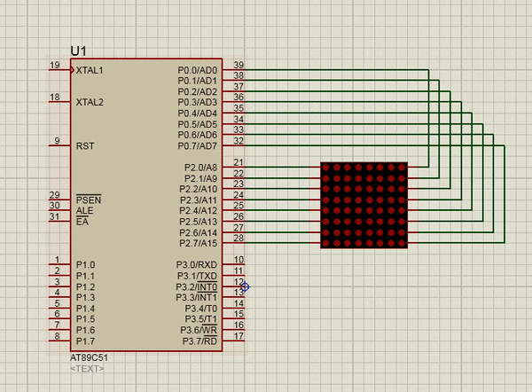Image resolution: width=532 pixels, height=392 pixels.
Task: Click the P1.1 pin label
Action: click(85, 276)
